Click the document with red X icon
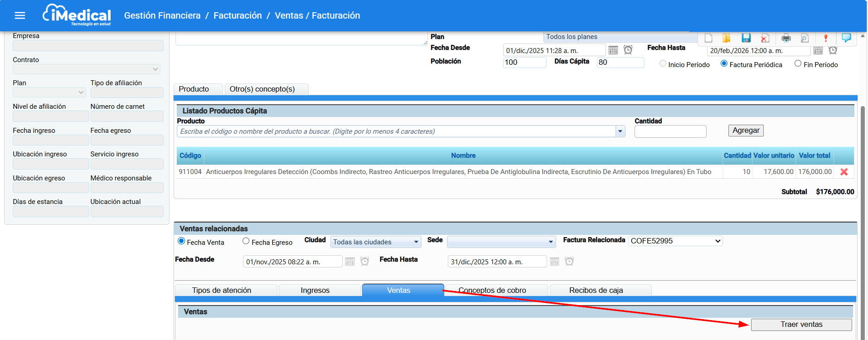The image size is (868, 340). tap(765, 38)
